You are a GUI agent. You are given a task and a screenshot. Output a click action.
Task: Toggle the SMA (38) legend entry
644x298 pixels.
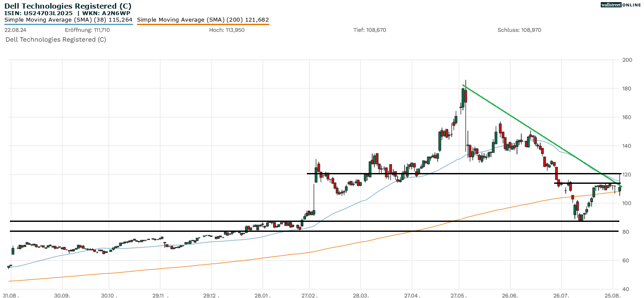(x=68, y=19)
